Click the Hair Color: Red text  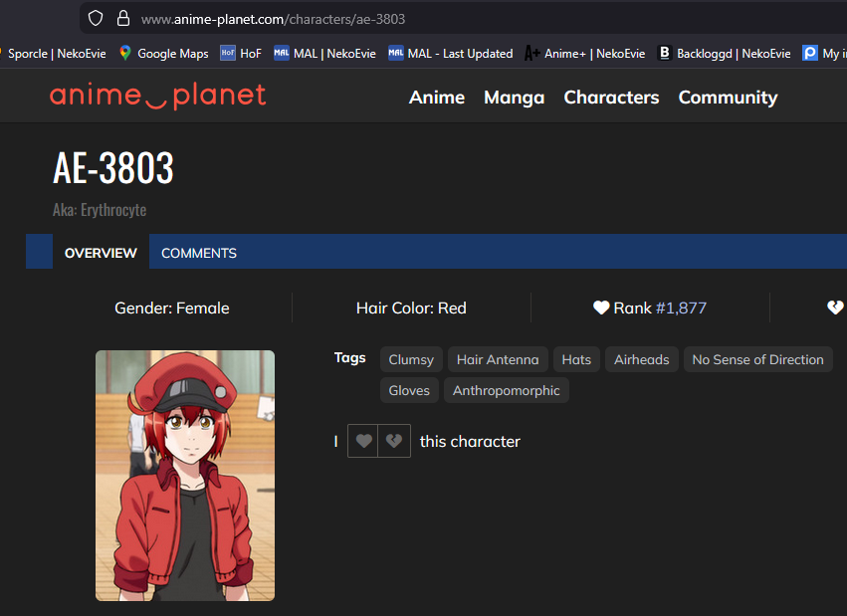pos(411,308)
